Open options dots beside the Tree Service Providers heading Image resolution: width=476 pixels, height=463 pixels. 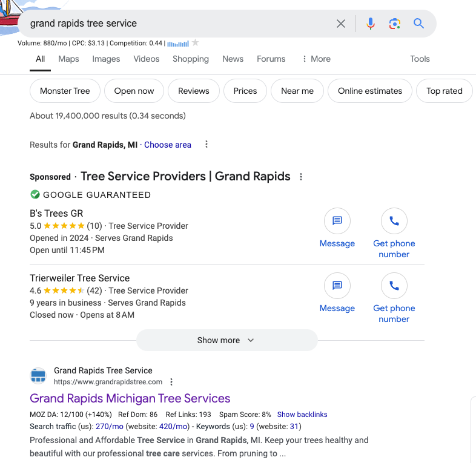tap(301, 177)
